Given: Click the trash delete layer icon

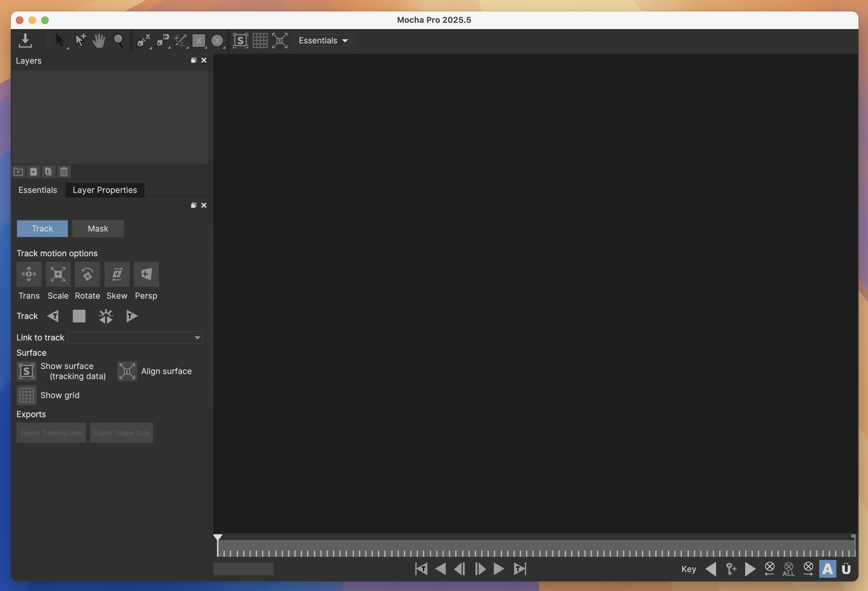Looking at the screenshot, I should pos(64,171).
